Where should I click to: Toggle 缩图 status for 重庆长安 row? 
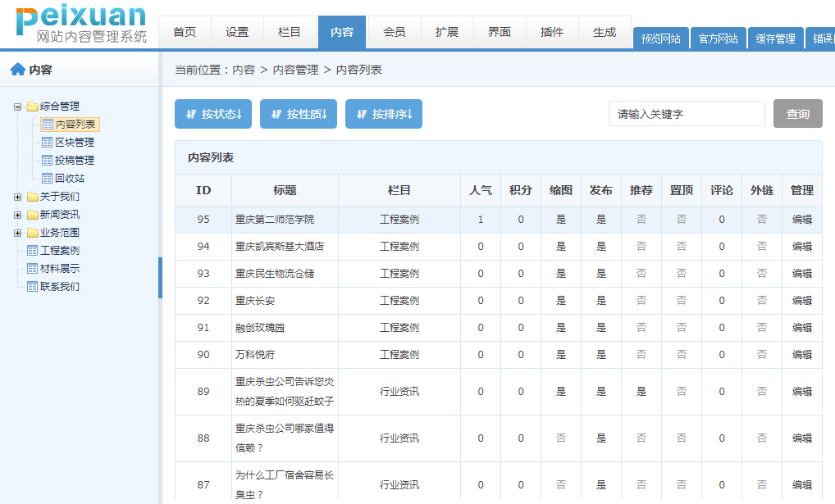561,301
